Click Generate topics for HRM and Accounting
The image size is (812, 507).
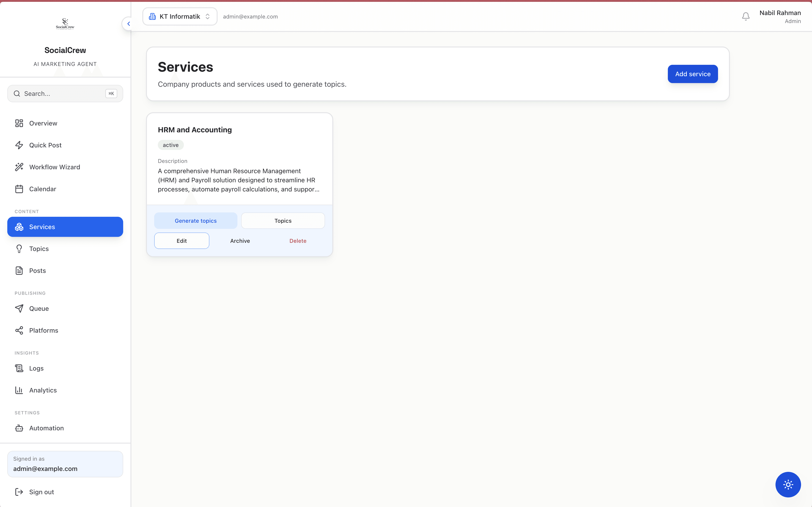(x=196, y=221)
